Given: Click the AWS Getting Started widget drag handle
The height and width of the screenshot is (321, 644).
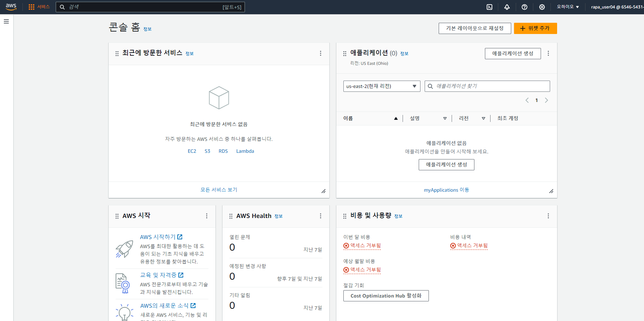Looking at the screenshot, I should [x=117, y=216].
